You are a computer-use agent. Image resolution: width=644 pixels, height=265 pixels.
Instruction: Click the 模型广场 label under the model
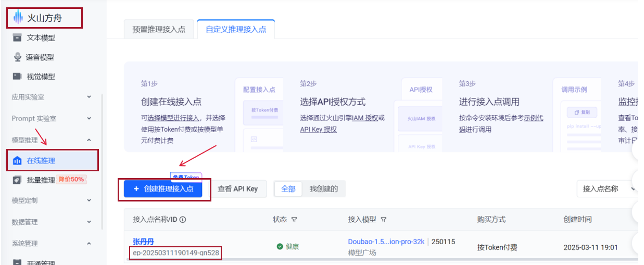click(x=362, y=253)
